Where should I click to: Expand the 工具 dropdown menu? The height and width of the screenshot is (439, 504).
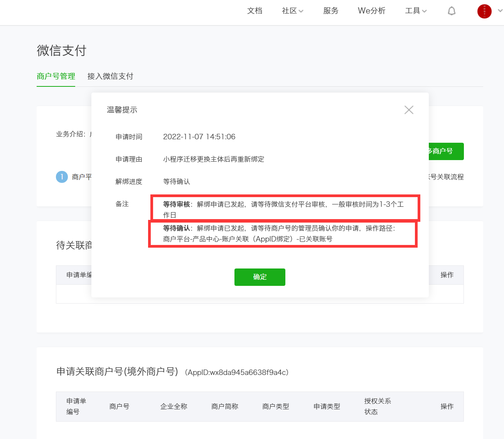click(416, 11)
